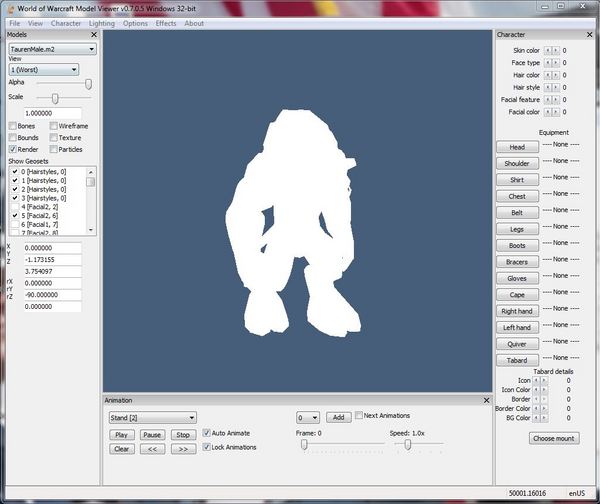Image resolution: width=600 pixels, height=504 pixels.
Task: Click the Scale value input field
Action: click(51, 113)
